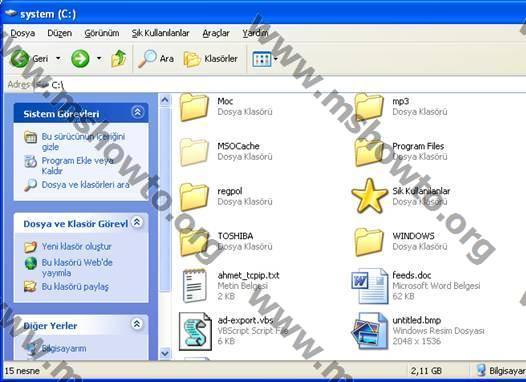This screenshot has width=526, height=382.
Task: Select the faded MSOCache folder icon
Action: pyautogui.click(x=194, y=152)
